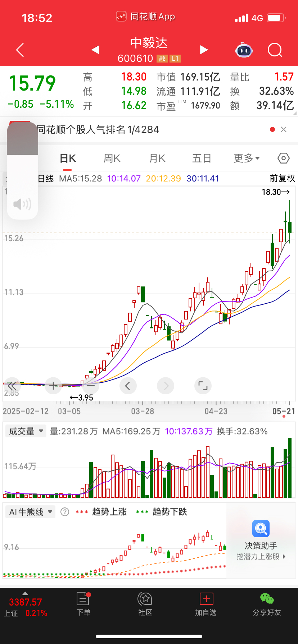298x644 pixels.
Task: Tap the current price 15.79
Action: click(x=32, y=83)
